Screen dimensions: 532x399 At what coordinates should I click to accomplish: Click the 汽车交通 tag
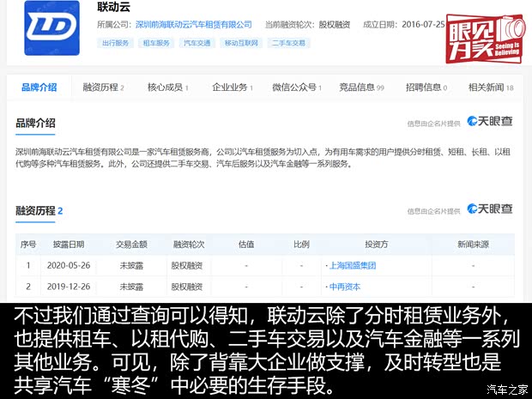[x=197, y=42]
